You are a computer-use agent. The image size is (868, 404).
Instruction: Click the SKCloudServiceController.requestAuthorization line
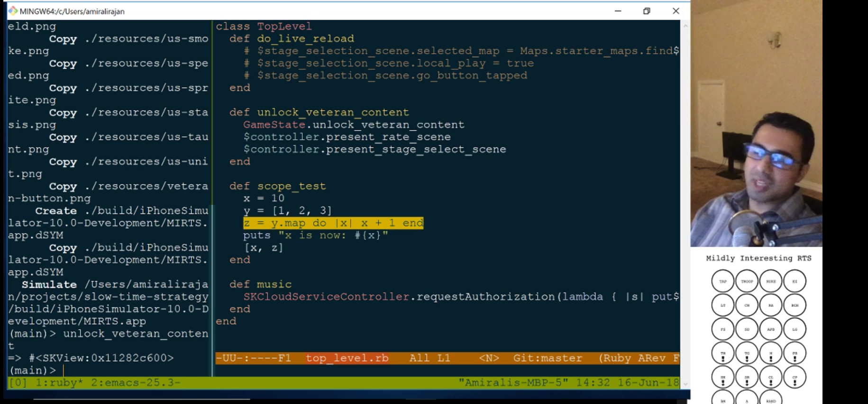[461, 297]
